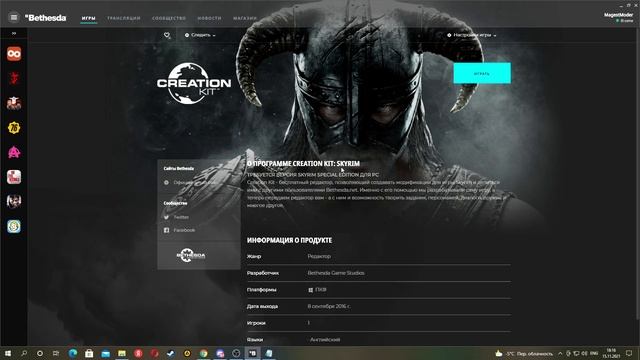This screenshot has height=360, width=640.
Task: Switch to Bethesda launcher taskbar icon
Action: click(253, 353)
